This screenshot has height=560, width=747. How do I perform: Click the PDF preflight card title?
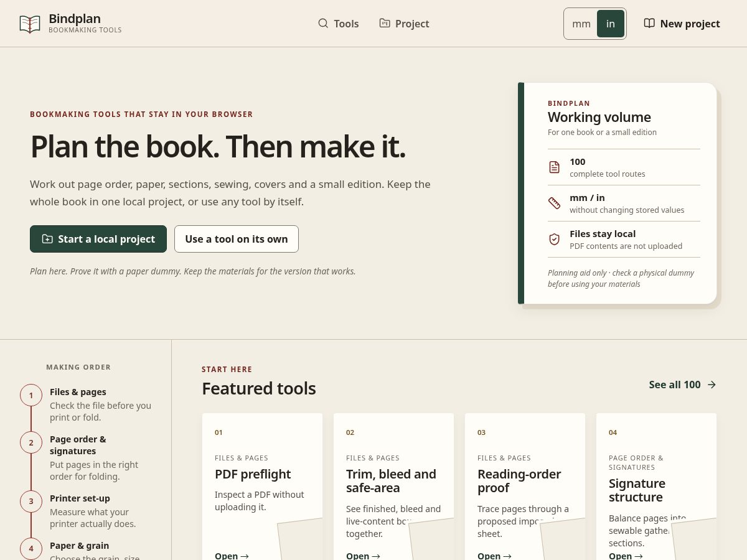253,474
